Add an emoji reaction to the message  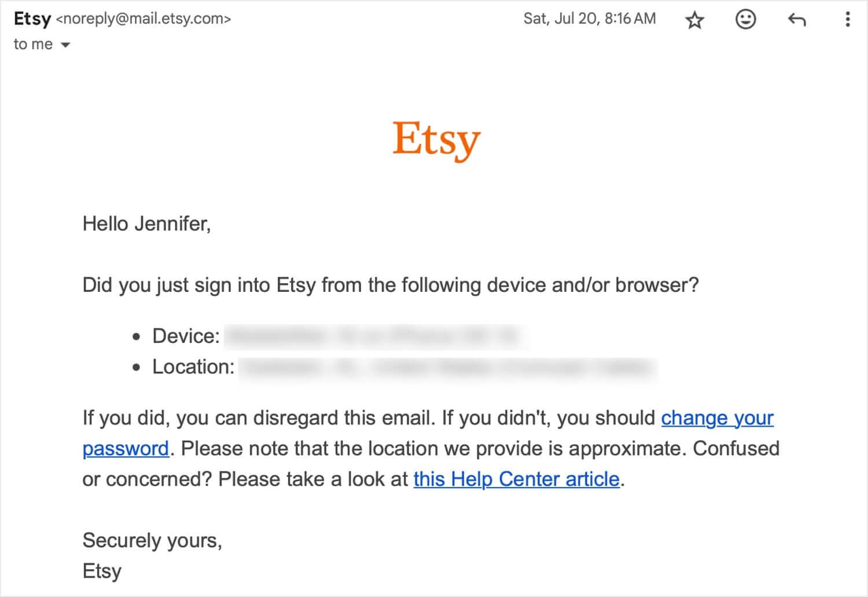745,19
